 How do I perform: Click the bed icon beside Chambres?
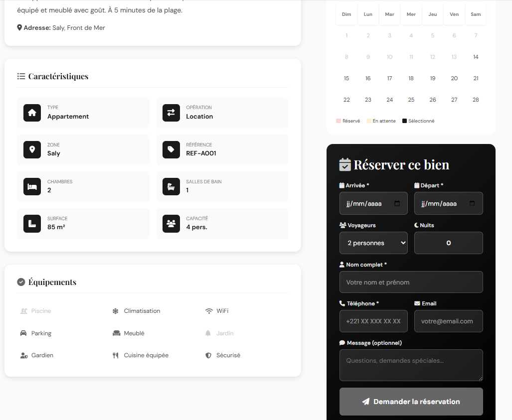[32, 187]
